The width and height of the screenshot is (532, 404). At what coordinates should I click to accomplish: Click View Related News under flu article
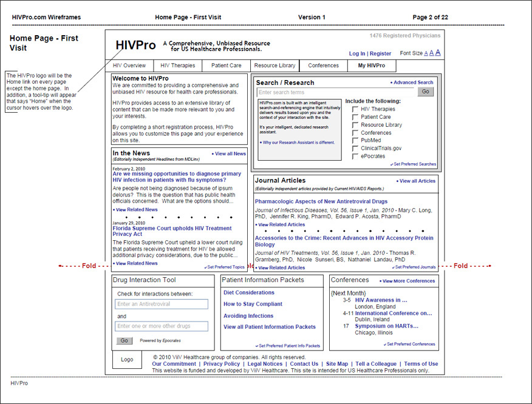137,210
